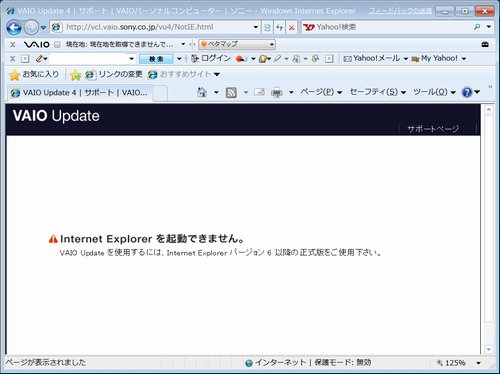The image size is (500, 374).
Task: Click the red-orange icon after ログイン
Action: click(x=241, y=59)
